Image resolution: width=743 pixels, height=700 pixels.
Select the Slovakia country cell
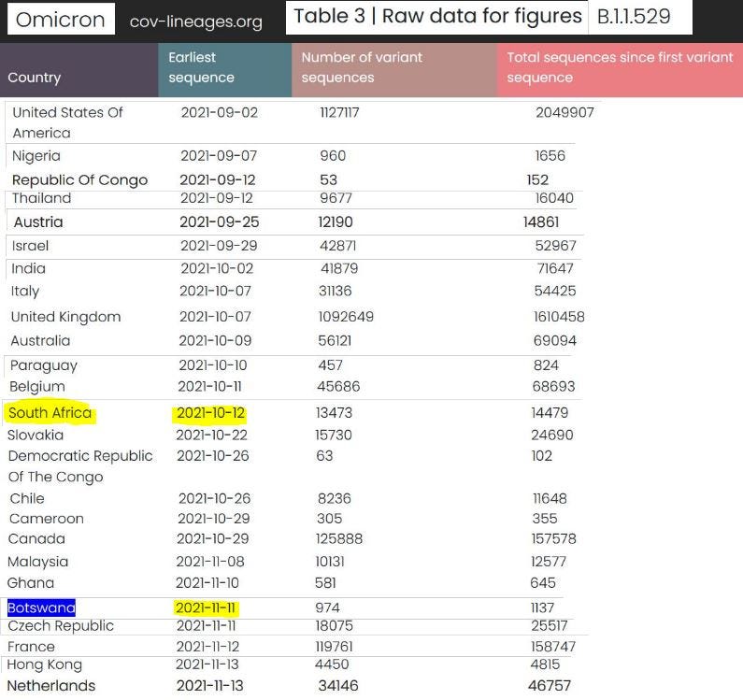tap(36, 436)
